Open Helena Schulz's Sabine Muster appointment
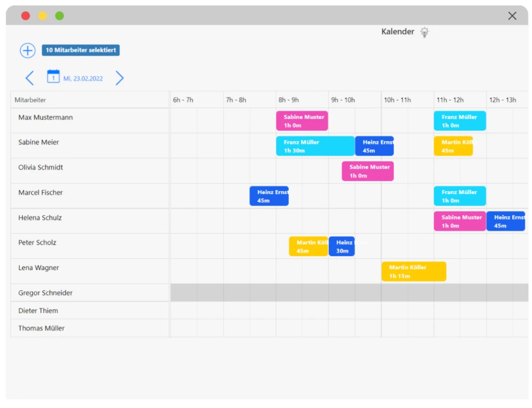Viewport: 532px width, 408px height. pos(460,221)
